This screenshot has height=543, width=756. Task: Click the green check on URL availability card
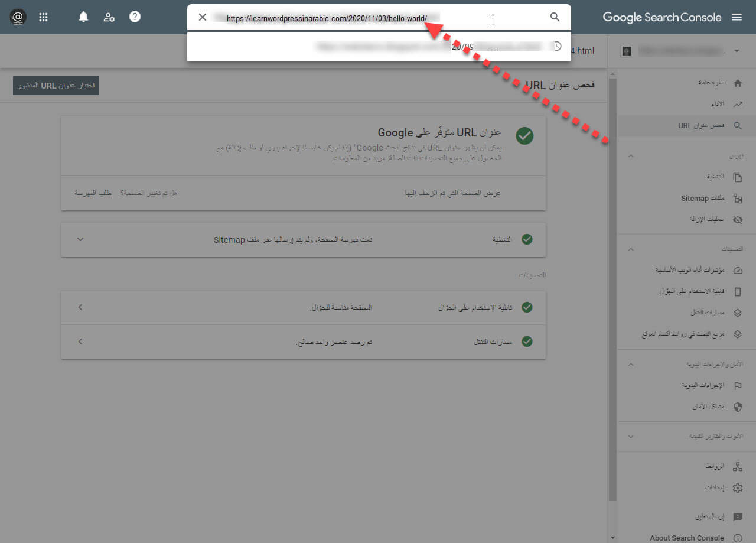click(524, 136)
